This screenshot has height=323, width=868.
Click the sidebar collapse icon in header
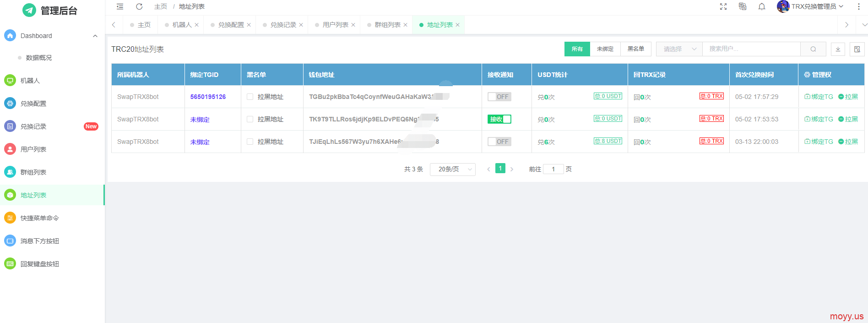pyautogui.click(x=120, y=6)
